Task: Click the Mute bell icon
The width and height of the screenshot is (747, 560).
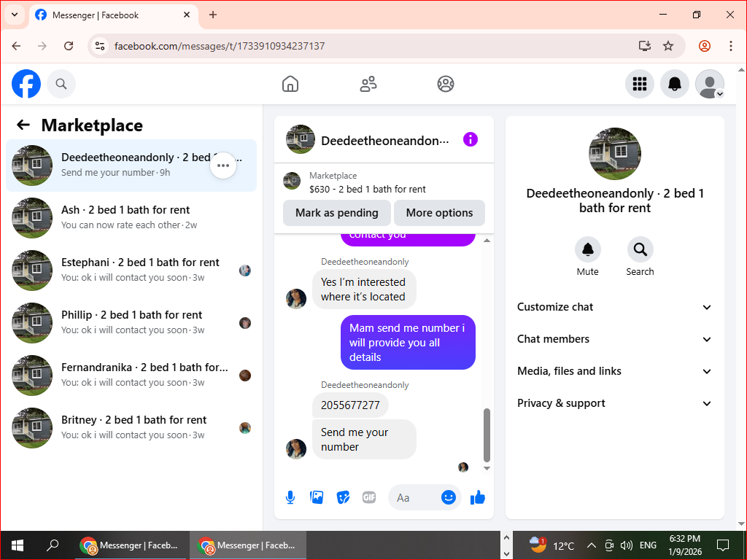Action: click(587, 249)
